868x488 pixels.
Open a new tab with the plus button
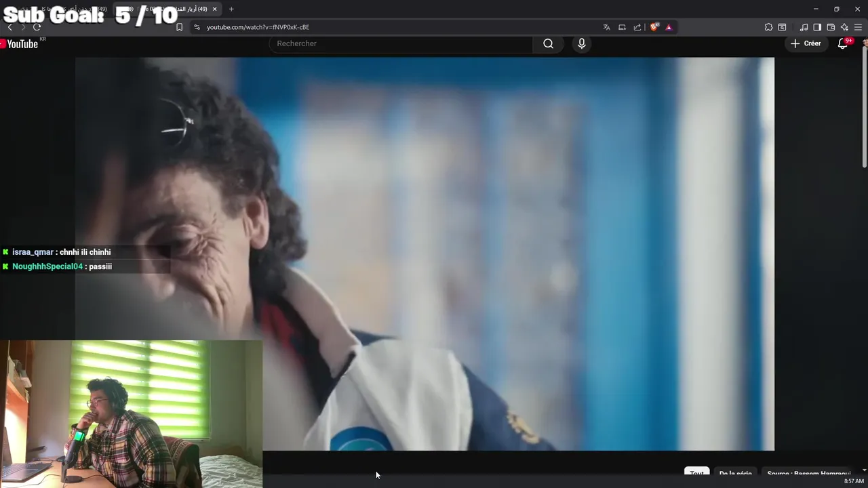[x=231, y=9]
